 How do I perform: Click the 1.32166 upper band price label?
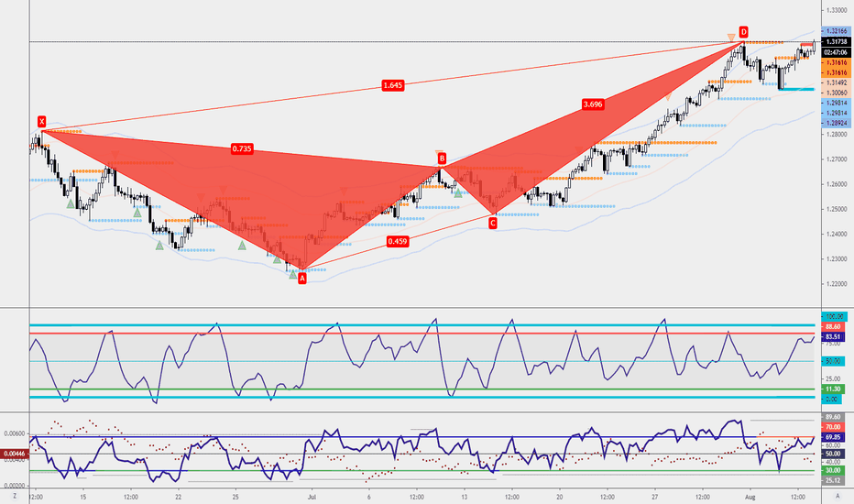[837, 31]
